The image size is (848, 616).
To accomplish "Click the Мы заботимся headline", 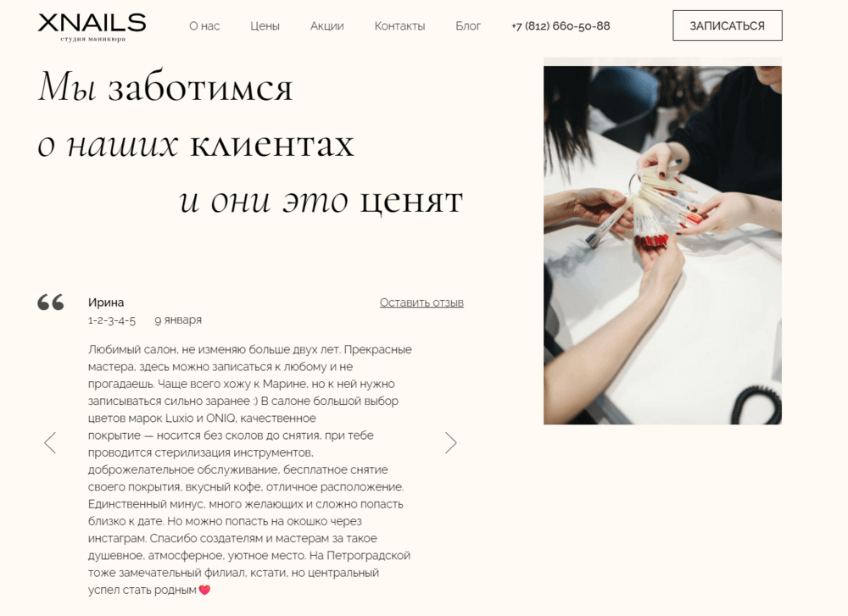I will click(x=165, y=87).
